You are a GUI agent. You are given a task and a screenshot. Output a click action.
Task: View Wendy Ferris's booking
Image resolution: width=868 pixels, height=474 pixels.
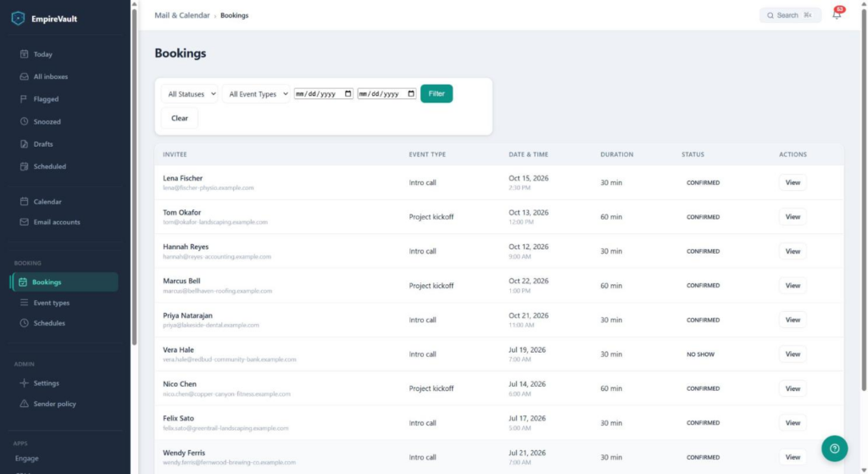(x=793, y=457)
